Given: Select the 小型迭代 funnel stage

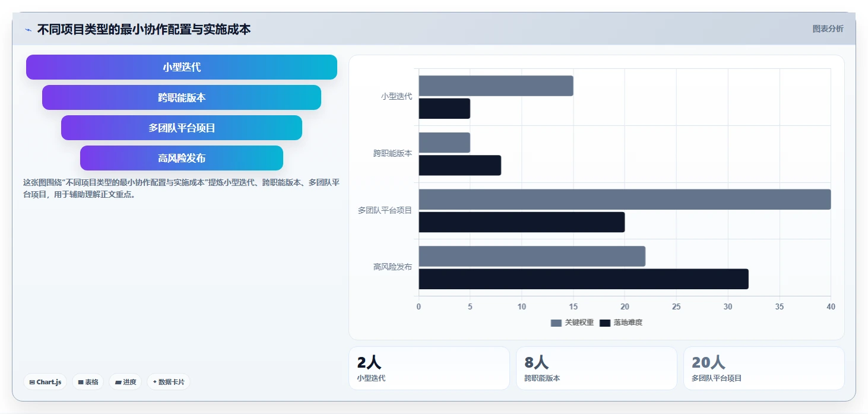Looking at the screenshot, I should click(x=182, y=67).
